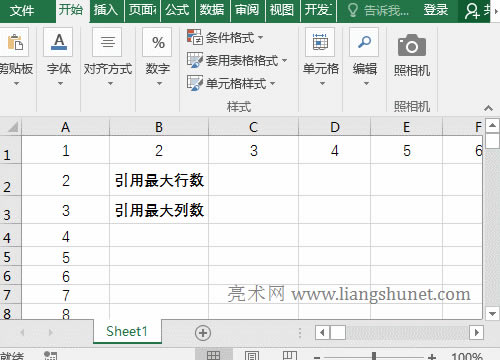The width and height of the screenshot is (500, 360).
Task: Click the alignment (对齐方式) lines icon
Action: (107, 42)
